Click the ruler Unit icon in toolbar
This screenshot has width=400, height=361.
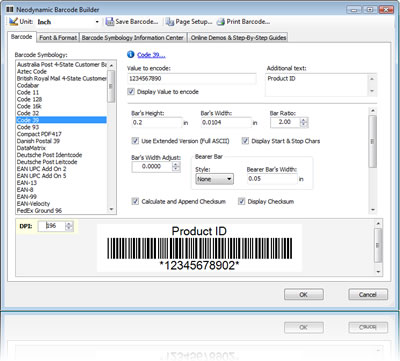[13, 21]
